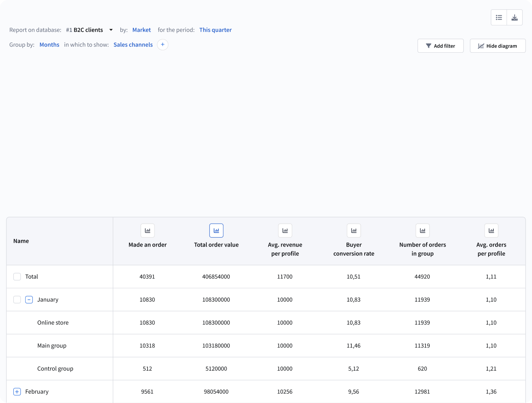532x403 pixels.
Task: Click chart icon for Number of orders in group
Action: coord(423,230)
